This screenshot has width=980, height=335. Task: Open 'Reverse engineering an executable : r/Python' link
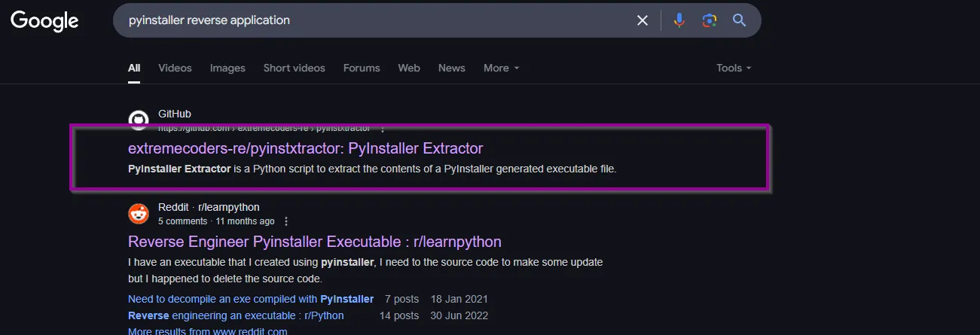point(236,315)
